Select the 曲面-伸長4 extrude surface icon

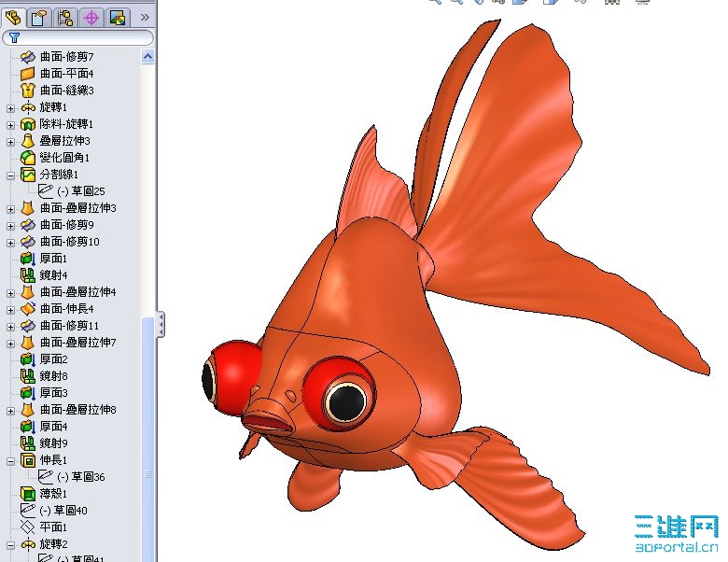[x=28, y=309]
